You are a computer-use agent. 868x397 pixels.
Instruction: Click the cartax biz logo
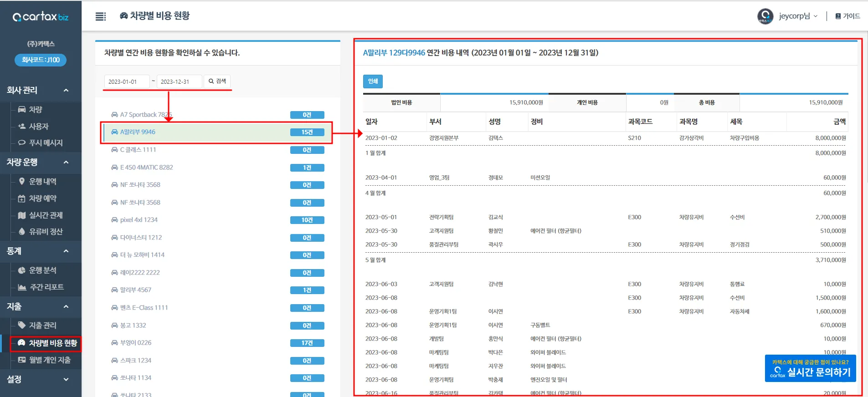coord(41,17)
